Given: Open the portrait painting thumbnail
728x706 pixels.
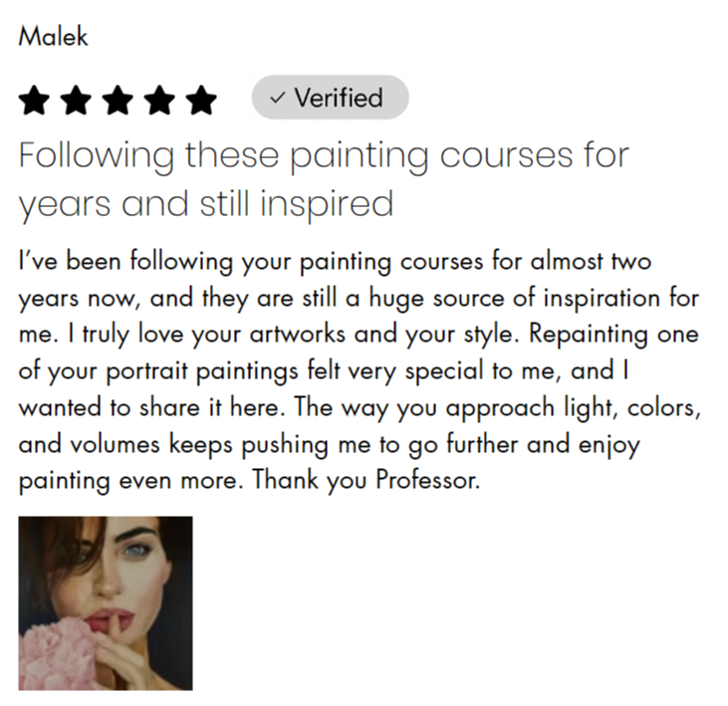Looking at the screenshot, I should pyautogui.click(x=106, y=603).
